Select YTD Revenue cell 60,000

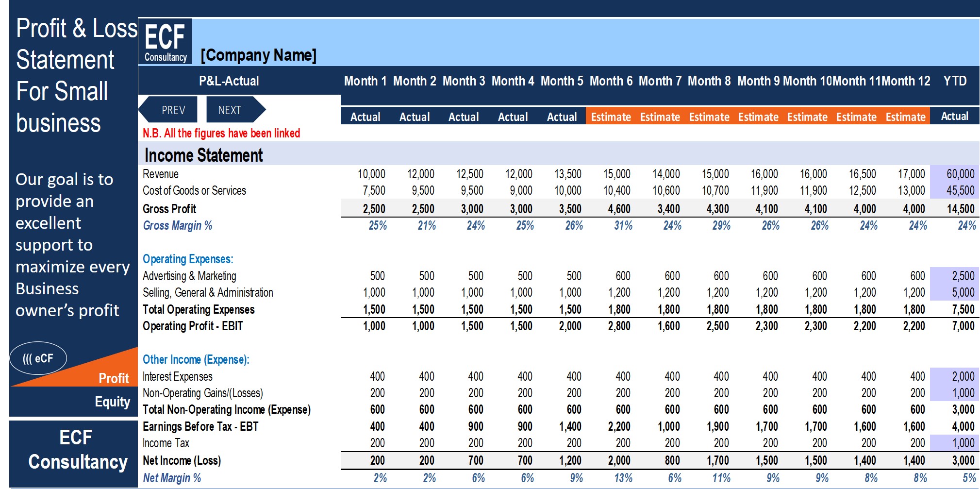point(960,174)
